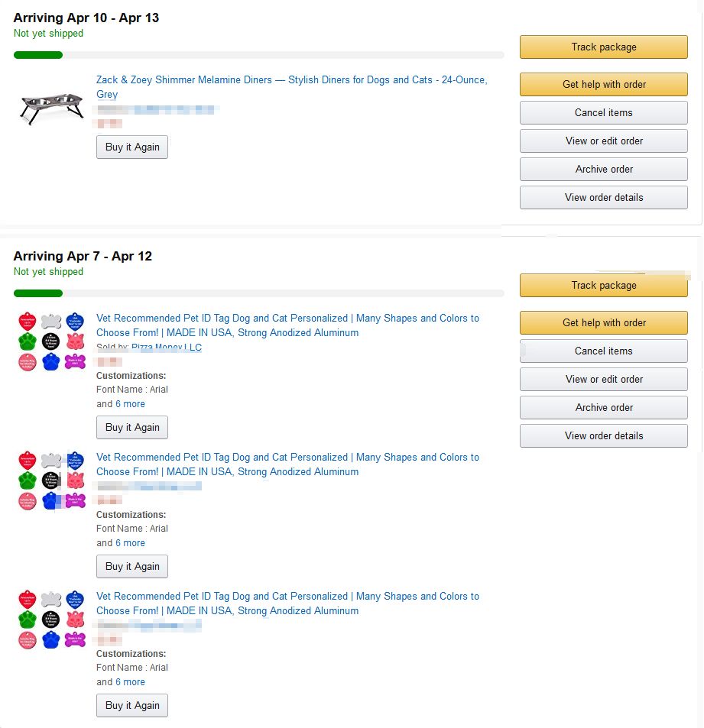Open the Zack & Zoey diner bowl thumbnail
Screen dimensions: 704x728
[51, 108]
